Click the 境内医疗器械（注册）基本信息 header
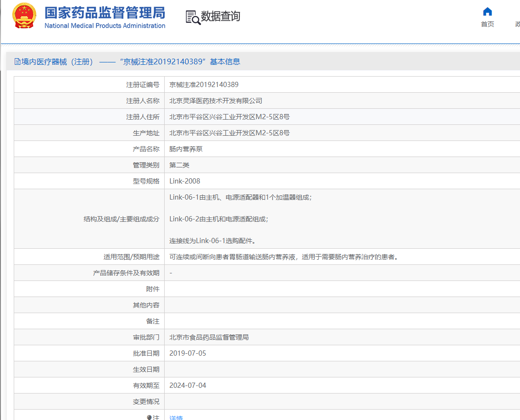 (127, 61)
